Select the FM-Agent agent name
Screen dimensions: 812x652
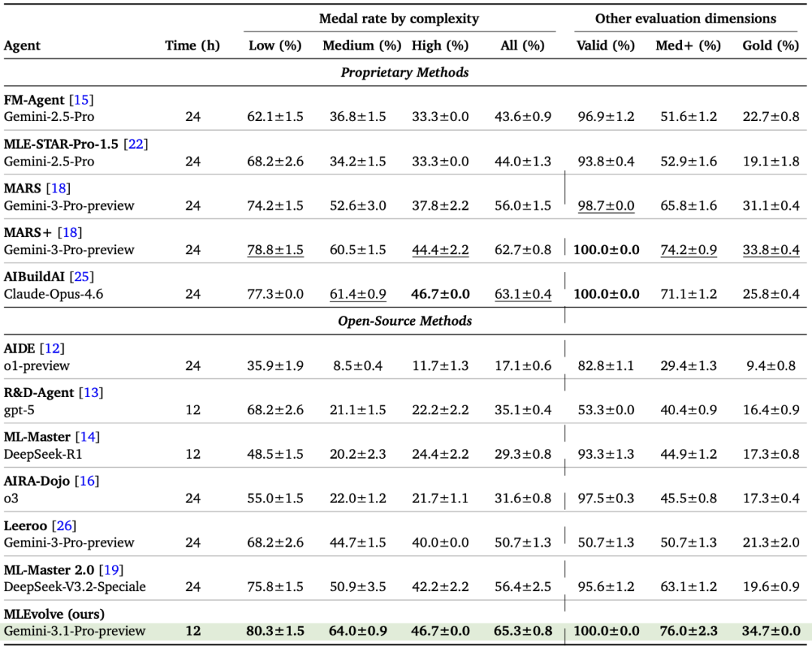point(34,99)
